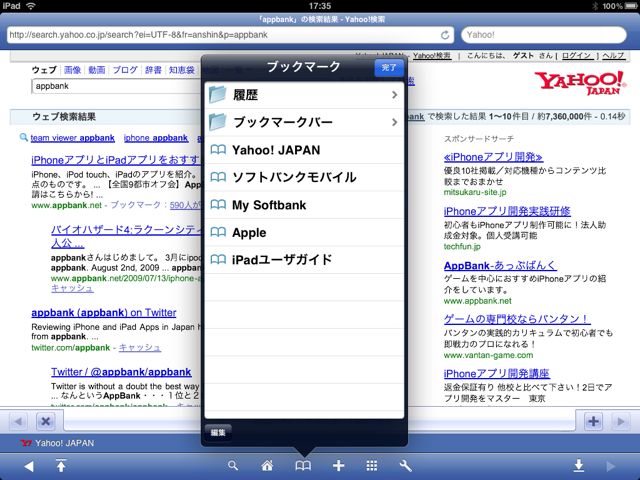Reload the page with the refresh icon
Viewport: 640px width, 480px height.
pyautogui.click(x=445, y=35)
